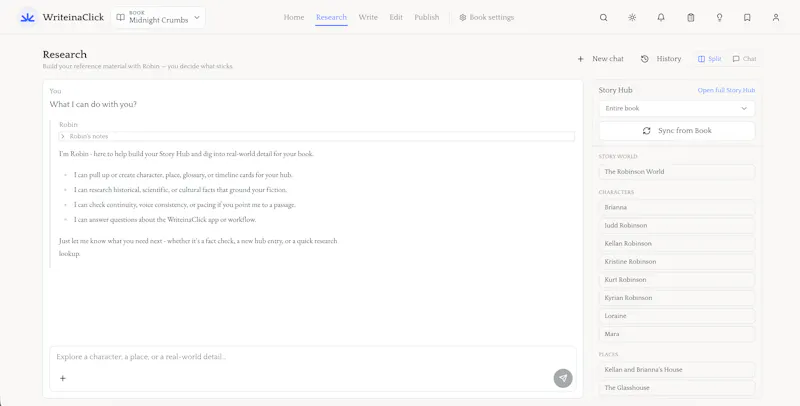Open the Entire book scope dropdown
The image size is (800, 406).
pos(677,108)
